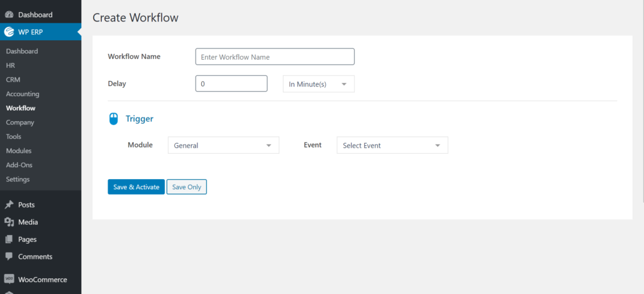Click the Pages icon in sidebar
Viewport: 644px width, 294px height.
coord(9,239)
